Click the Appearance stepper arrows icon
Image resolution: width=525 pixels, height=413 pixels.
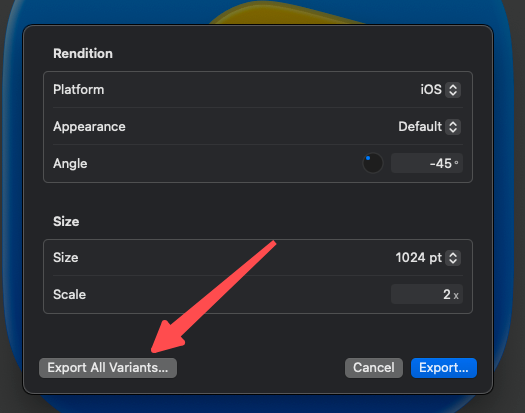tap(453, 127)
